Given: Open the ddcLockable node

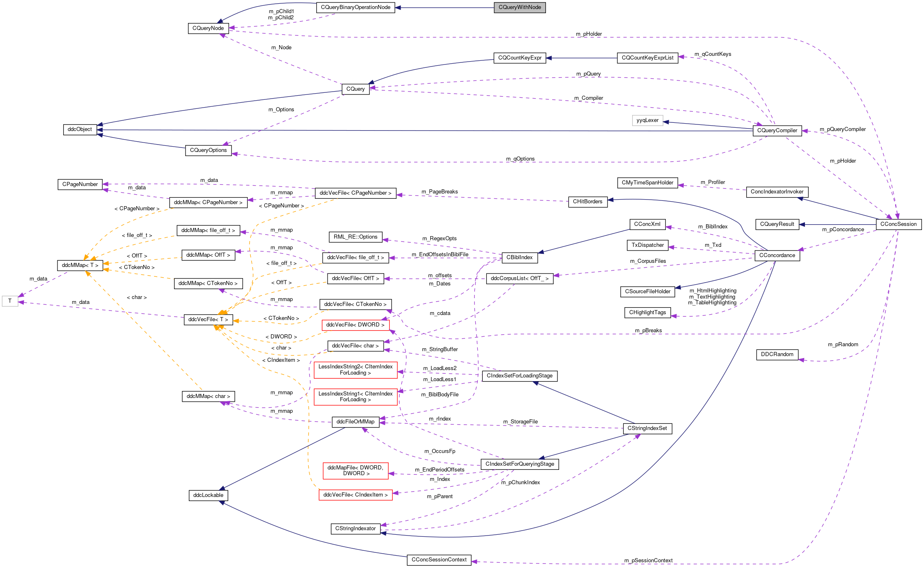Looking at the screenshot, I should [208, 495].
